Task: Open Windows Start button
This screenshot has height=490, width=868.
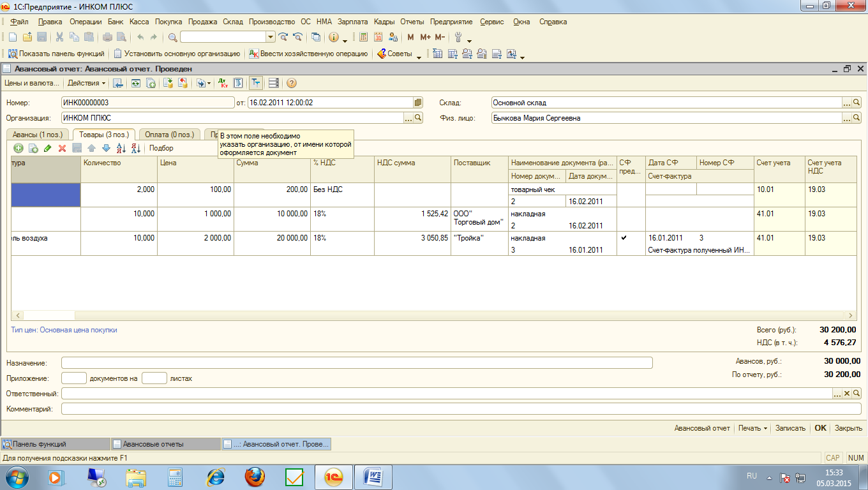Action: (17, 477)
